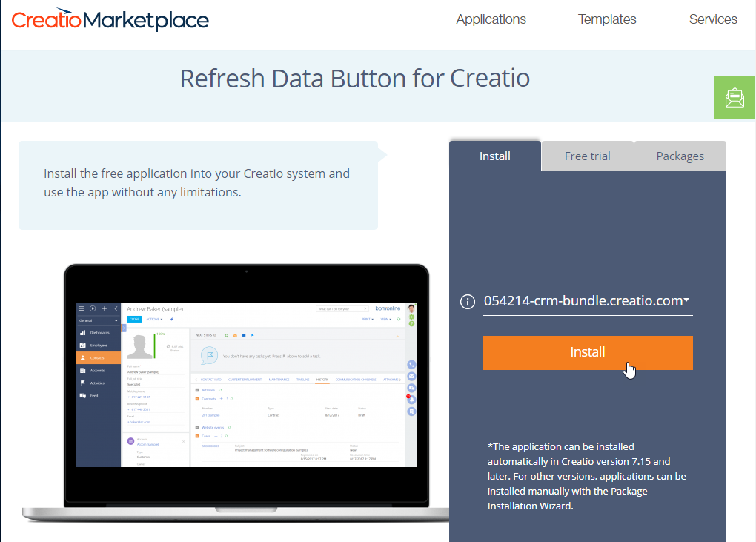Viewport: 756px width, 542px height.
Task: Click the 'What can I do for you?' search field
Action: coord(342,308)
